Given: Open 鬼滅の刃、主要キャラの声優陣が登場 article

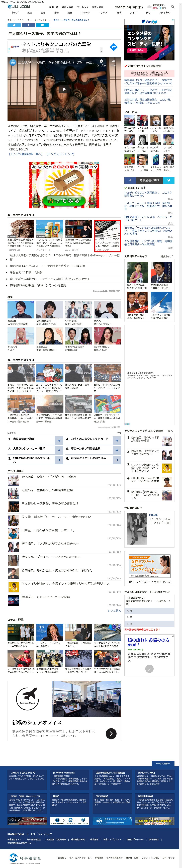Looking at the screenshot, I should click(x=47, y=490).
